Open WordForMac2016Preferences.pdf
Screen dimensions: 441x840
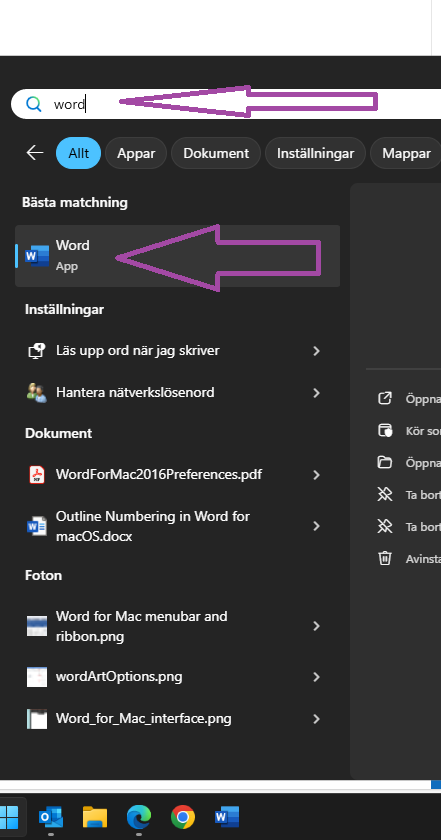(x=177, y=475)
